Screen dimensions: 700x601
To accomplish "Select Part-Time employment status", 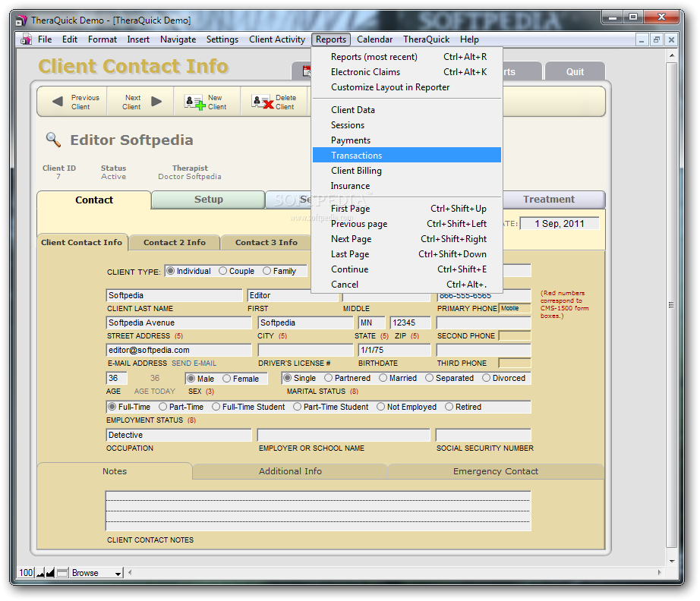I will click(163, 407).
